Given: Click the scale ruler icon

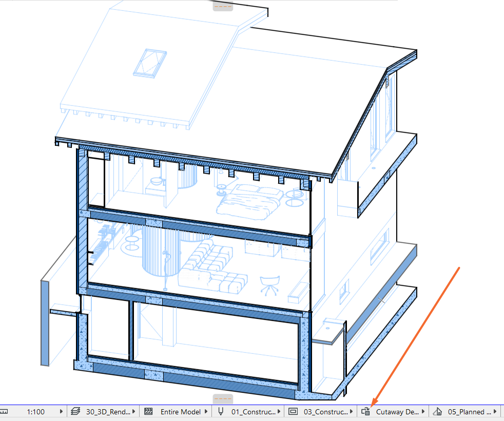Looking at the screenshot, I should coord(4,412).
